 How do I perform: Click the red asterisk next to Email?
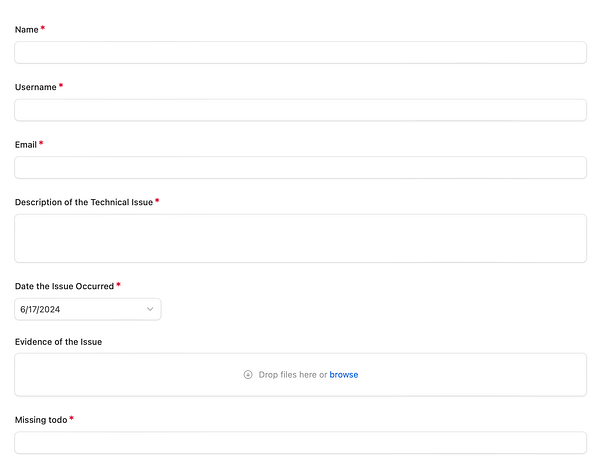41,143
